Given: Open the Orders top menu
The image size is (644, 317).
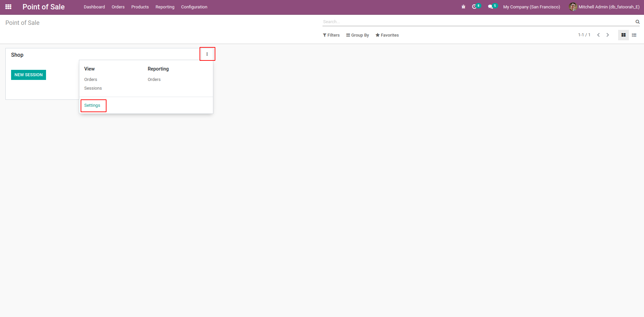Looking at the screenshot, I should click(x=118, y=7).
